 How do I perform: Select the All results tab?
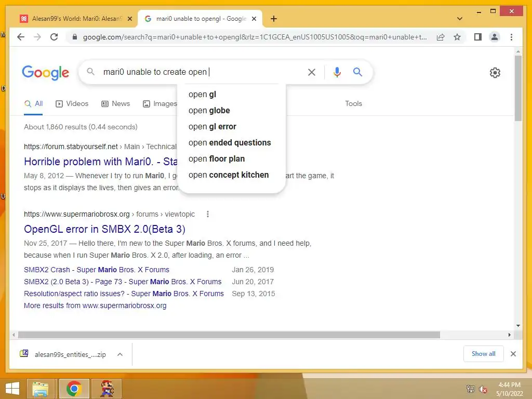(33, 104)
